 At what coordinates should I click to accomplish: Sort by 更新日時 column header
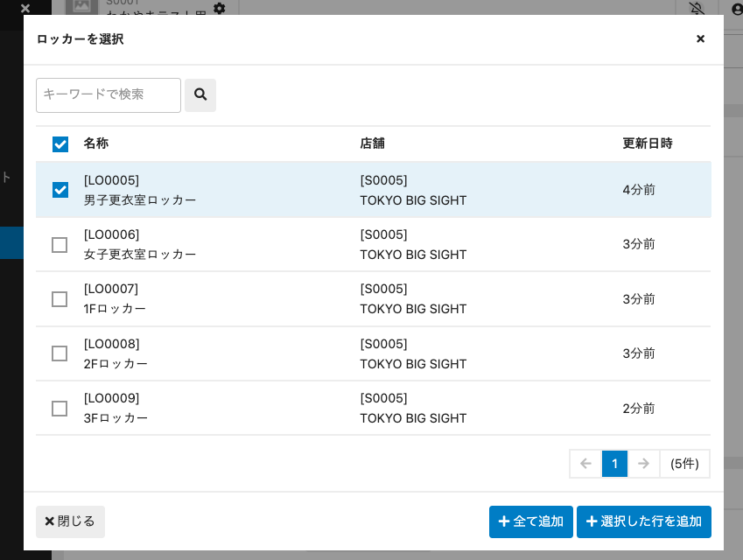click(648, 143)
